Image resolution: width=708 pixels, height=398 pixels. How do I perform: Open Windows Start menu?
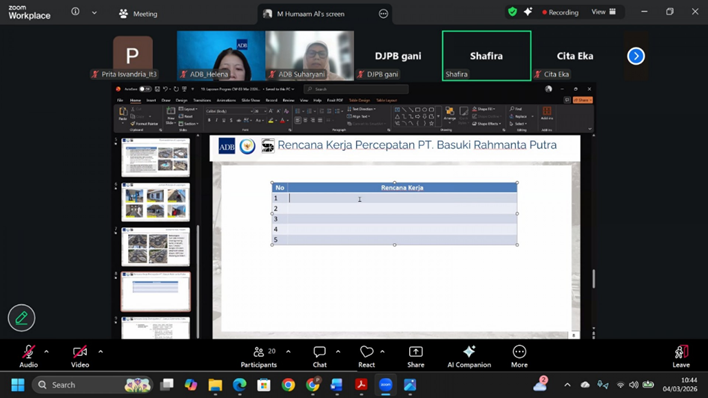18,385
